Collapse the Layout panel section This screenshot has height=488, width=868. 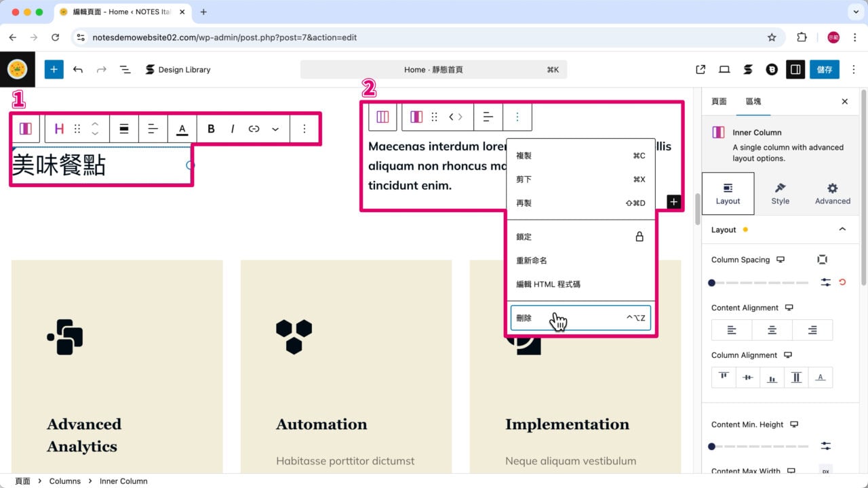point(842,230)
